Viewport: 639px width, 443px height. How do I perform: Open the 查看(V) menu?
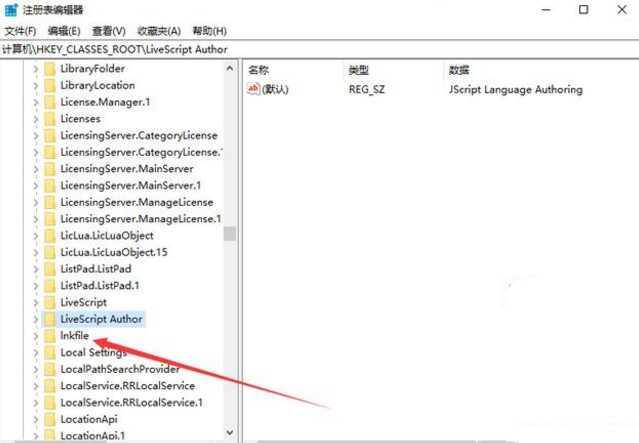(x=108, y=31)
